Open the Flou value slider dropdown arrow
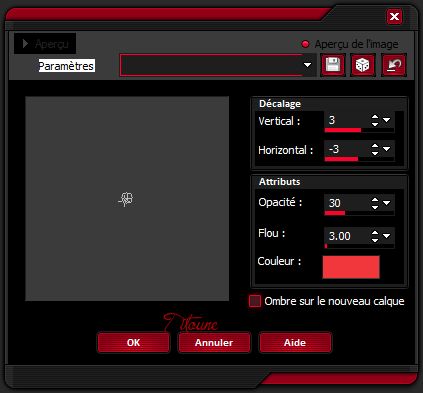This screenshot has width=423, height=393. 387,236
